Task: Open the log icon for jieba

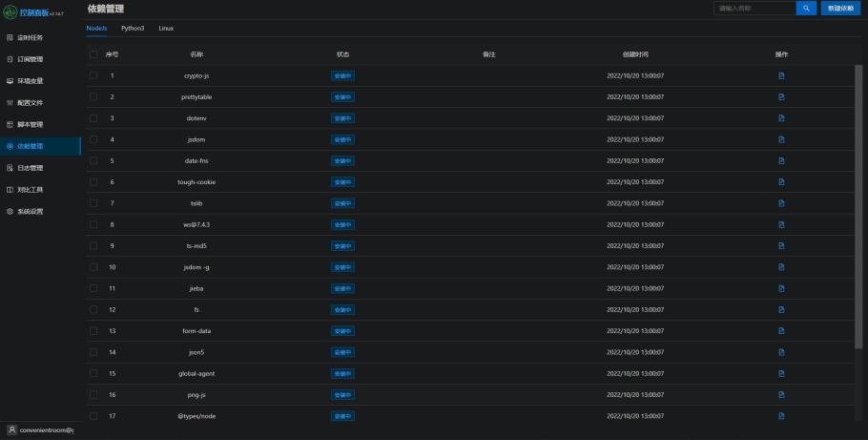Action: pos(781,288)
